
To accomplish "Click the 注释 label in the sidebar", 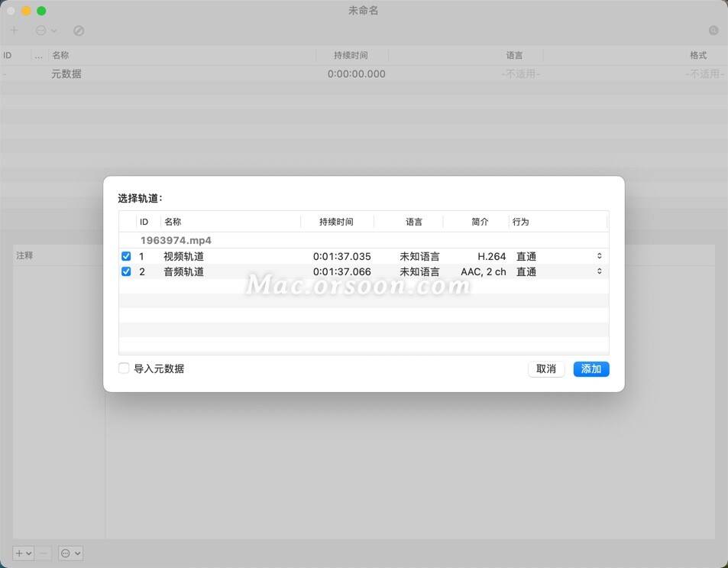I will coord(24,255).
